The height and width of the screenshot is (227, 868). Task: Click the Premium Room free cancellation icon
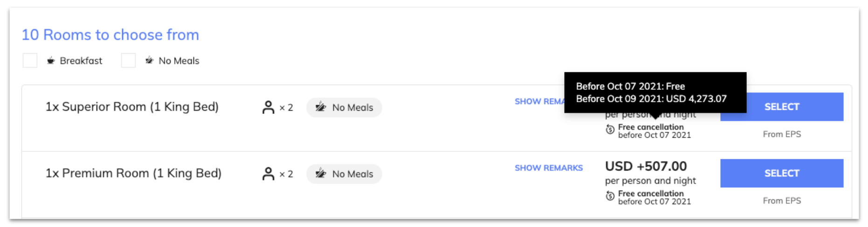click(610, 196)
